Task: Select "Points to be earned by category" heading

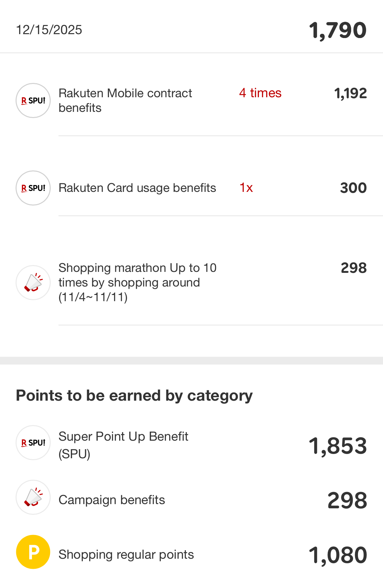Action: click(134, 395)
